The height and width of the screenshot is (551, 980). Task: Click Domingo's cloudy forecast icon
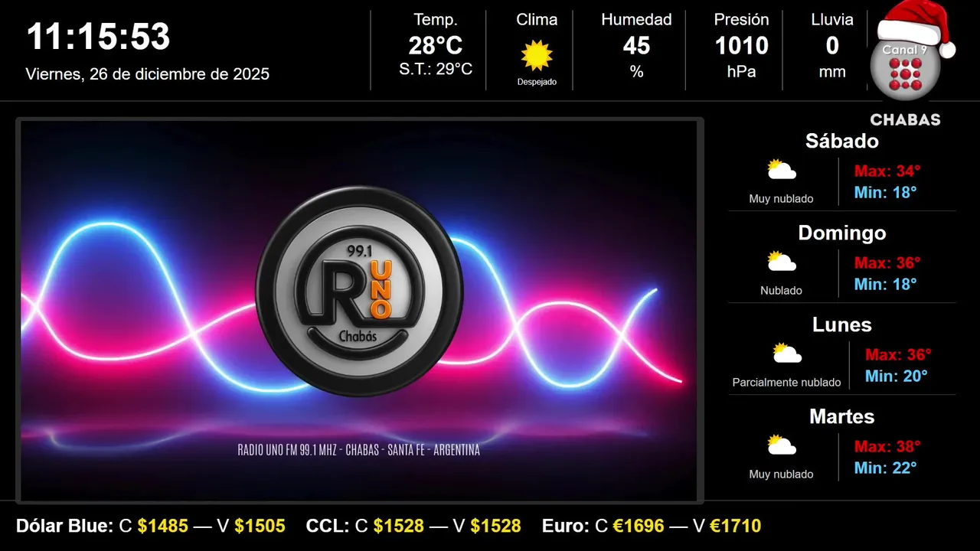[x=782, y=262]
